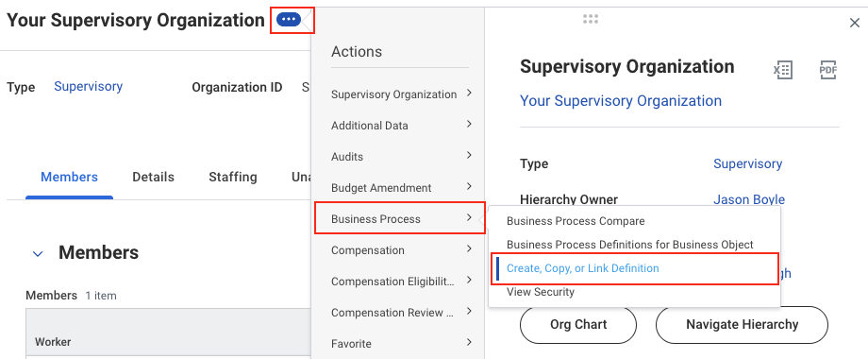The image size is (868, 359).
Task: Expand the Additional Data submenu
Action: tap(401, 126)
